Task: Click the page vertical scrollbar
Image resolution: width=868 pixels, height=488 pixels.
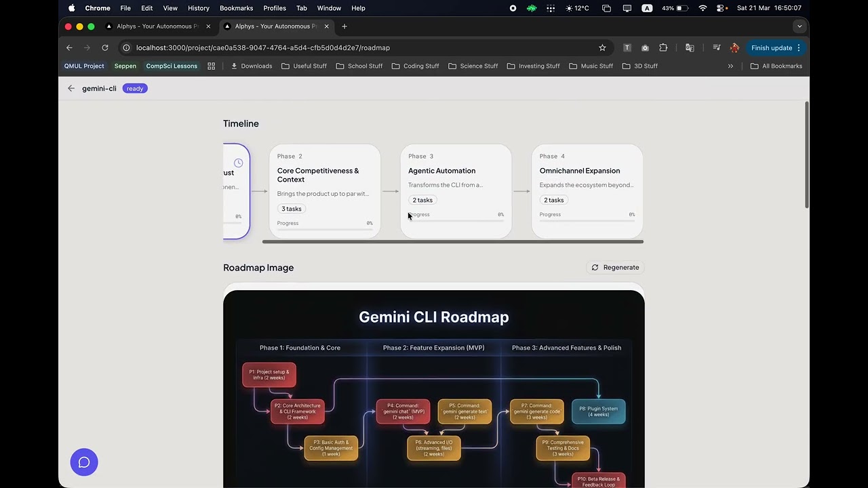Action: (806, 155)
